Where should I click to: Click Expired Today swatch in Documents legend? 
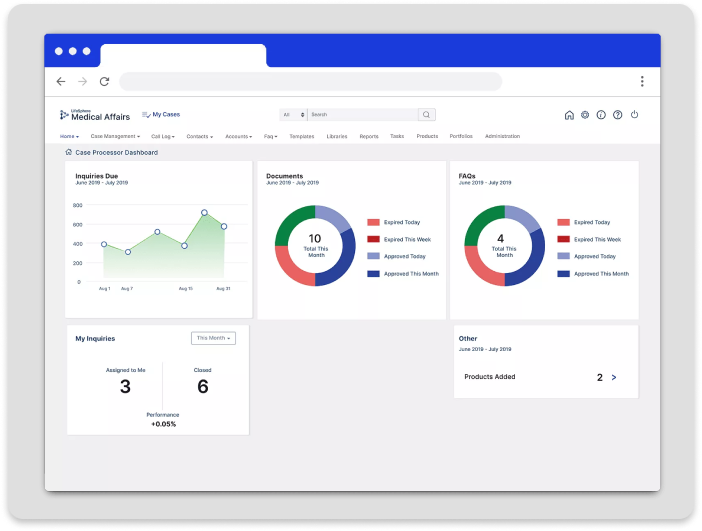click(x=373, y=222)
